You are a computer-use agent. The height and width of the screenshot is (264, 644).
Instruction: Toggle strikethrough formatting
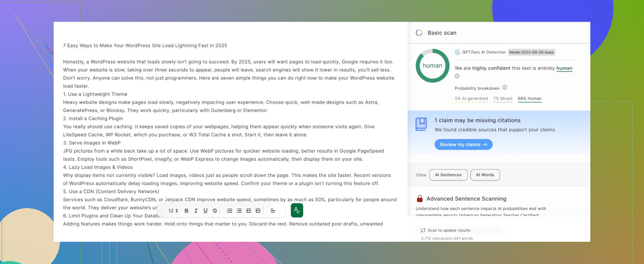[x=215, y=211]
